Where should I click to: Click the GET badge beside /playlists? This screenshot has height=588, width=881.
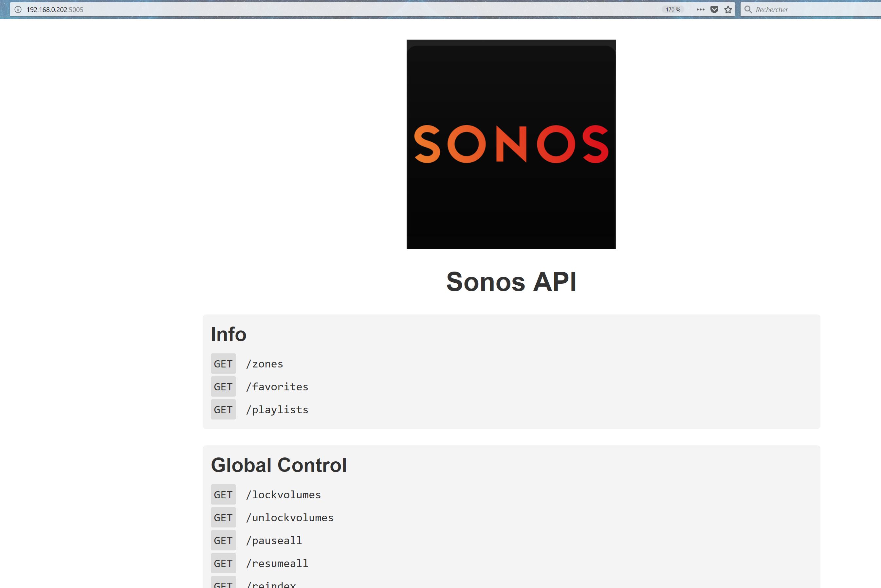pyautogui.click(x=223, y=409)
